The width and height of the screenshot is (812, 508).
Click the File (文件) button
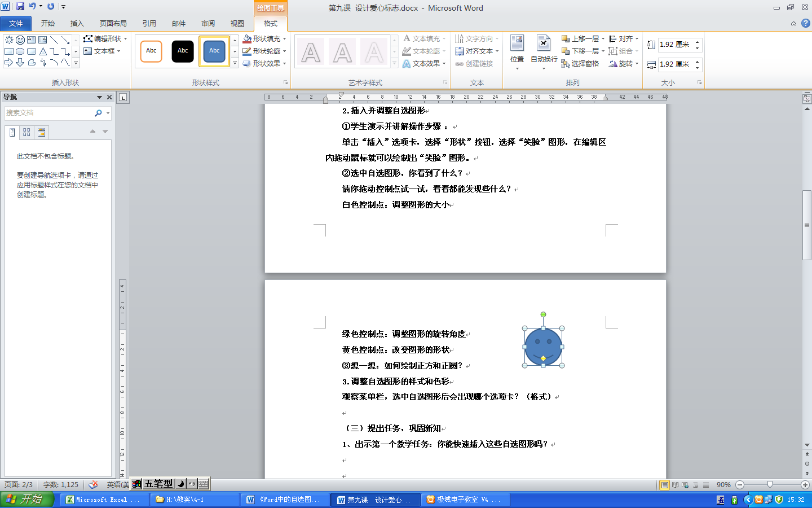pos(16,23)
